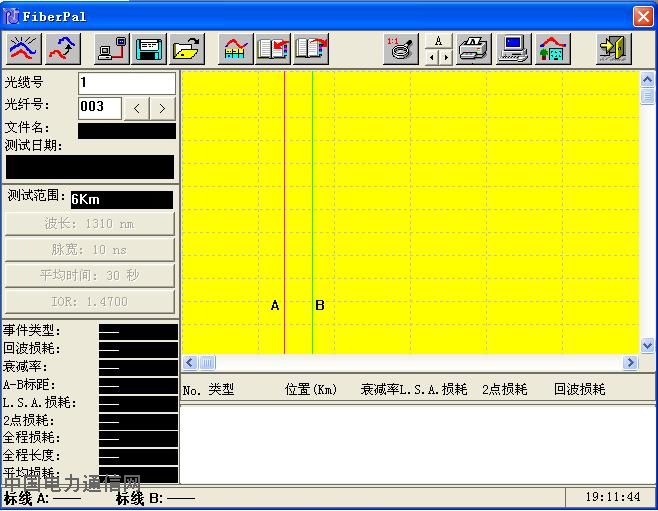Click the computer connection icon
This screenshot has height=511, width=658.
[111, 48]
